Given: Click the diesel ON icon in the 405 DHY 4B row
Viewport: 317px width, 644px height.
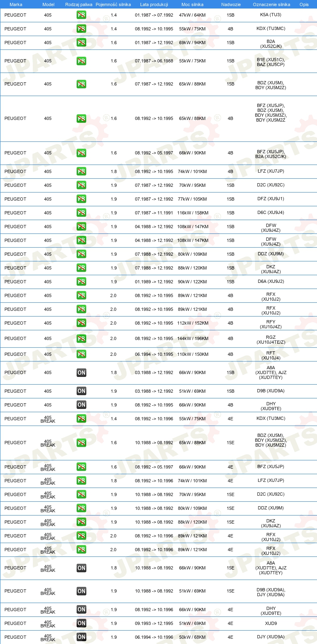Looking at the screenshot, I should (81, 405).
